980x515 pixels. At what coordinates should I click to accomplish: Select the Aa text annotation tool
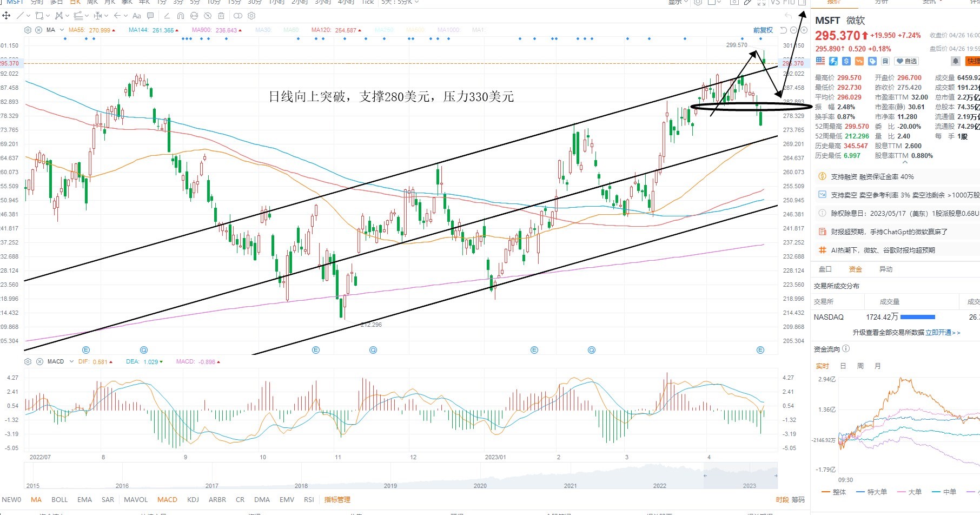coord(137,16)
